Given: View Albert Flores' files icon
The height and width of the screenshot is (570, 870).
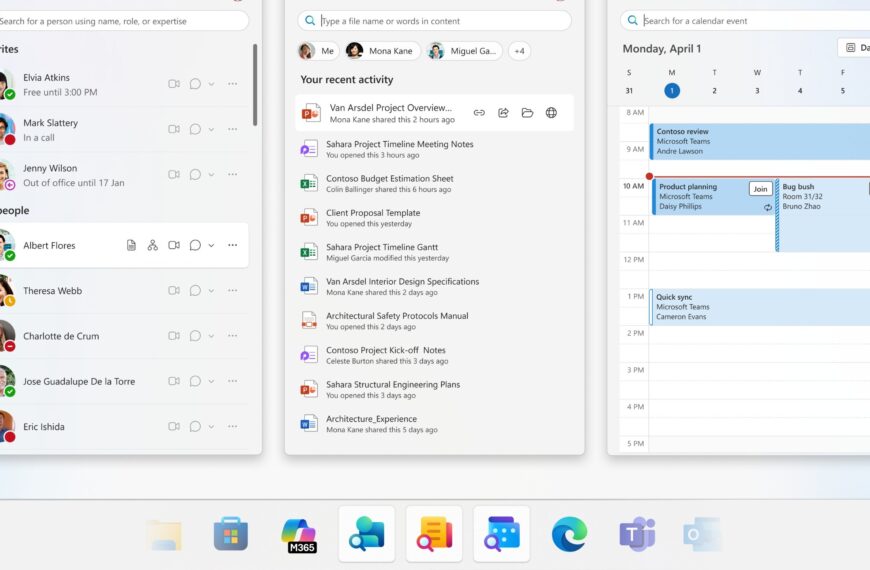Looking at the screenshot, I should (131, 245).
